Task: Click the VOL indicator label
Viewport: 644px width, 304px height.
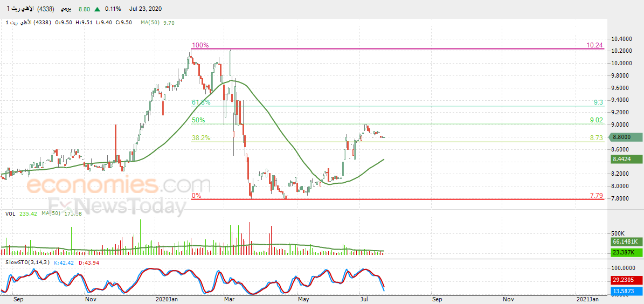Action: point(10,213)
